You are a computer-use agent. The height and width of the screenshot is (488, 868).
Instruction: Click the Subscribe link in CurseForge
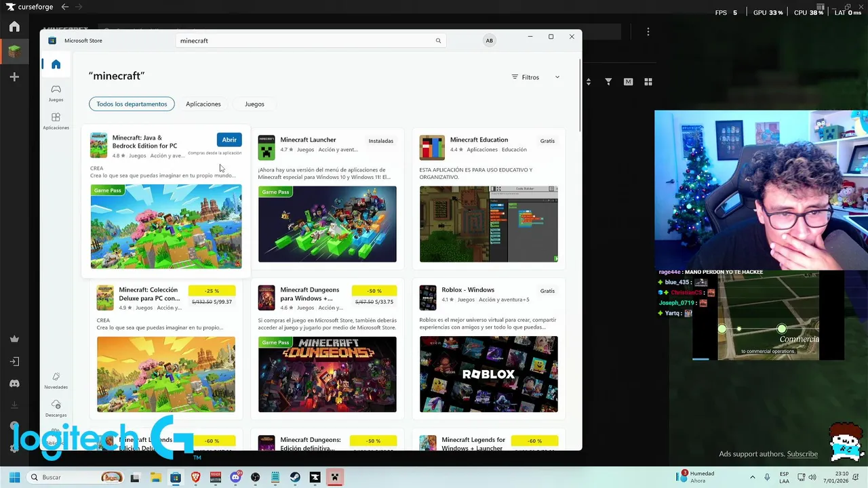802,454
